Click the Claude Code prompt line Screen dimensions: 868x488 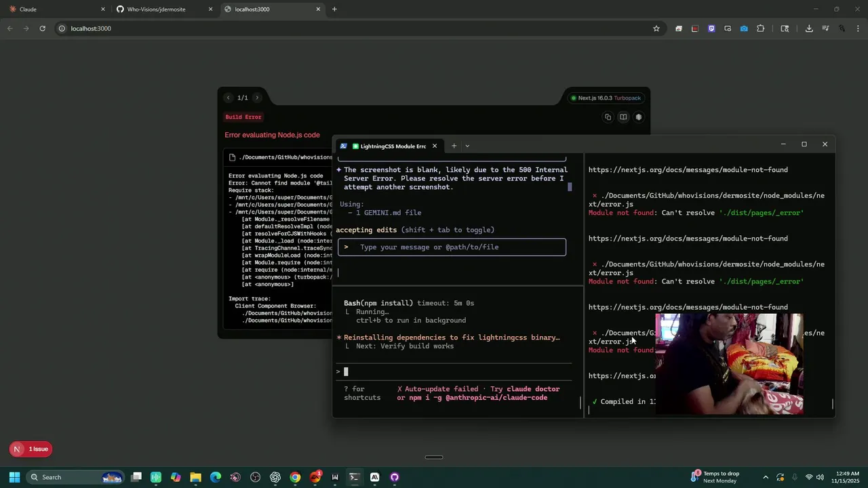(x=453, y=371)
